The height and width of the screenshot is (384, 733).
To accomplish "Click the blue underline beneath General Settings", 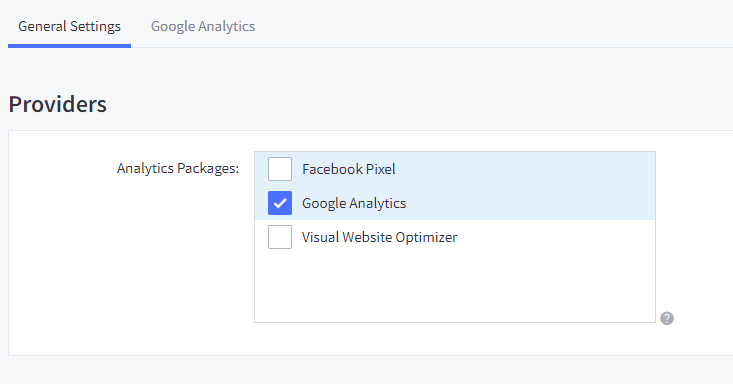I will point(69,46).
